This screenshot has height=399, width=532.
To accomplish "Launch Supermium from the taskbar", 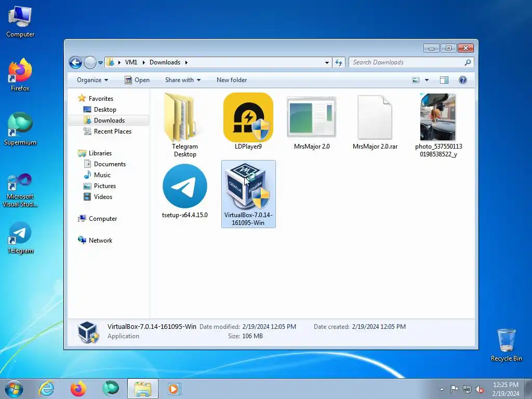I will [111, 389].
